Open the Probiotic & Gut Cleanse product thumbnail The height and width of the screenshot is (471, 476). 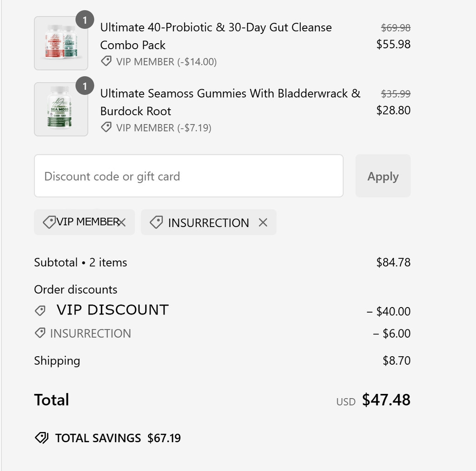pyautogui.click(x=61, y=43)
